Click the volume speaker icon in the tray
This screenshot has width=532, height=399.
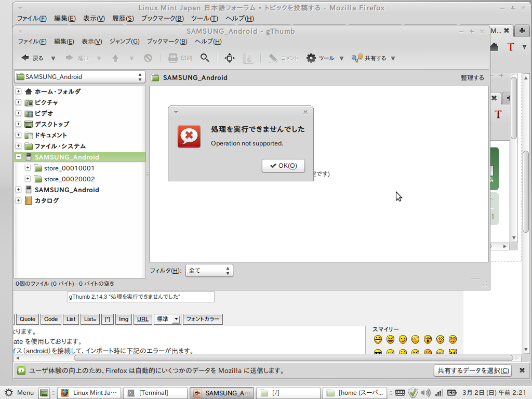pyautogui.click(x=426, y=393)
